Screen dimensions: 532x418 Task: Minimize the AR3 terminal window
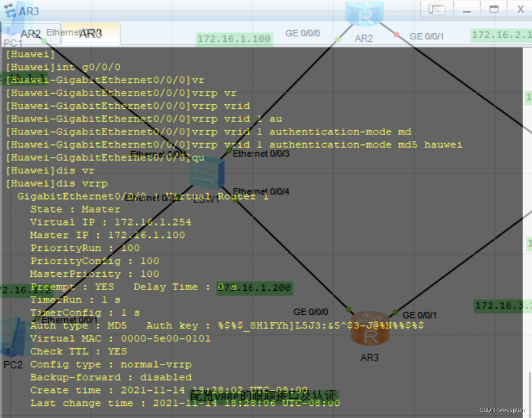click(x=465, y=9)
